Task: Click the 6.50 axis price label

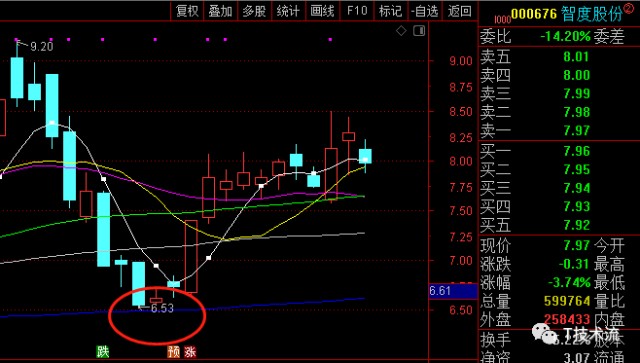Action: [461, 310]
